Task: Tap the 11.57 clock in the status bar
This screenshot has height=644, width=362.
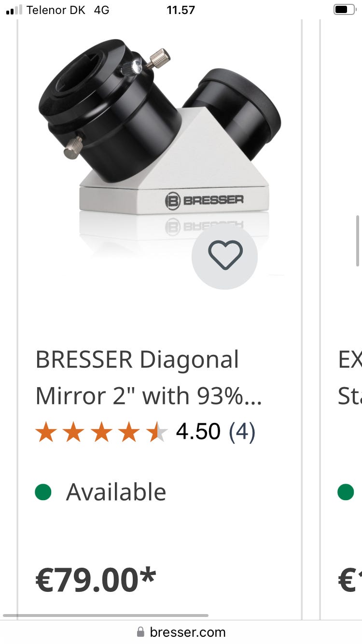Action: tap(181, 10)
